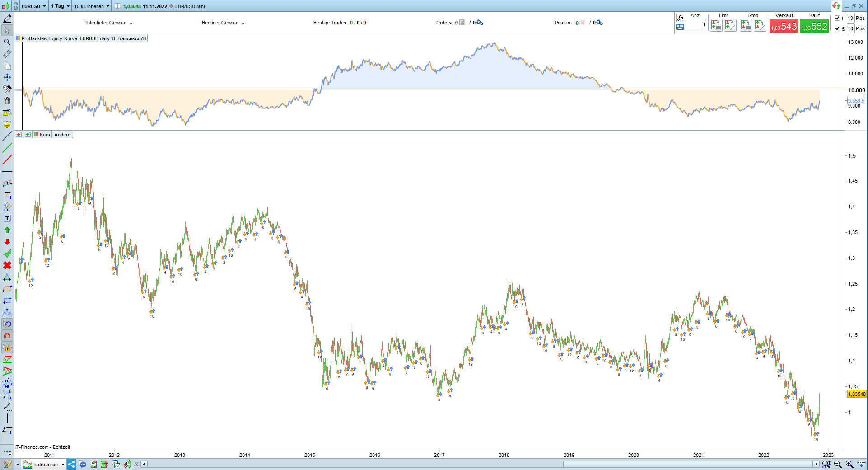Place the green check mark symbol
The image size is (868, 470).
pos(7,254)
